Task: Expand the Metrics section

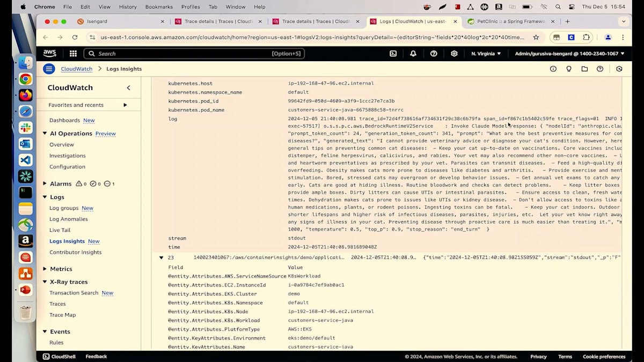Action: pos(45,269)
